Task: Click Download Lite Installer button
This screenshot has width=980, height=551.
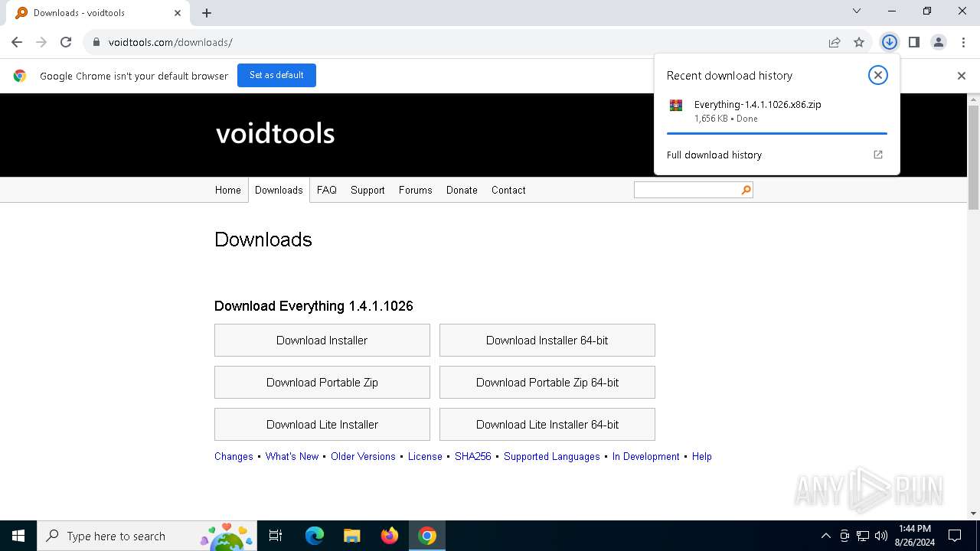Action: (x=322, y=424)
